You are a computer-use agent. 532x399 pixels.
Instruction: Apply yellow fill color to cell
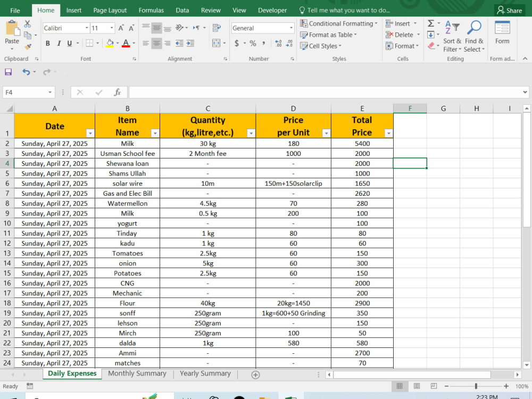pyautogui.click(x=110, y=43)
